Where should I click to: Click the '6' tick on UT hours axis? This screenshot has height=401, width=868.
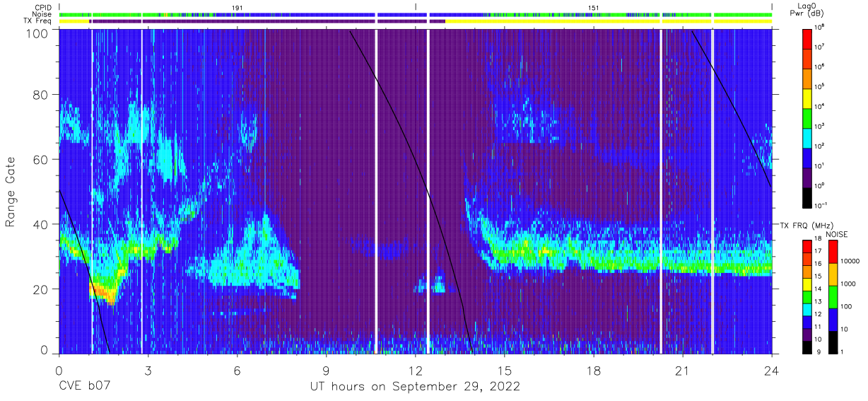pyautogui.click(x=237, y=371)
